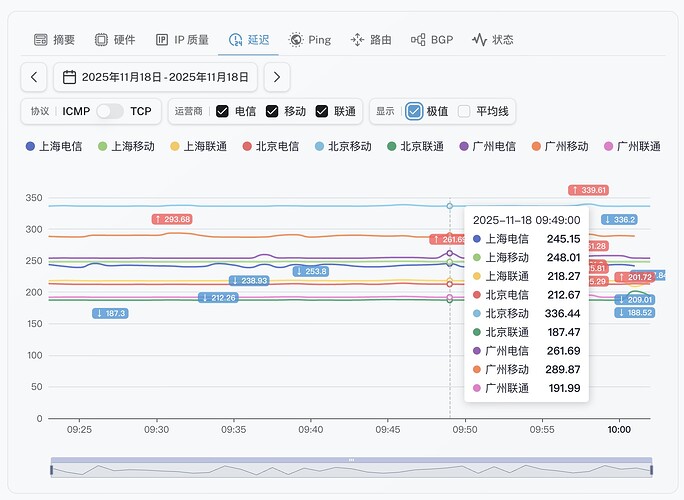This screenshot has width=684, height=500.
Task: Click the 硬件 hardware chip icon
Action: [101, 40]
